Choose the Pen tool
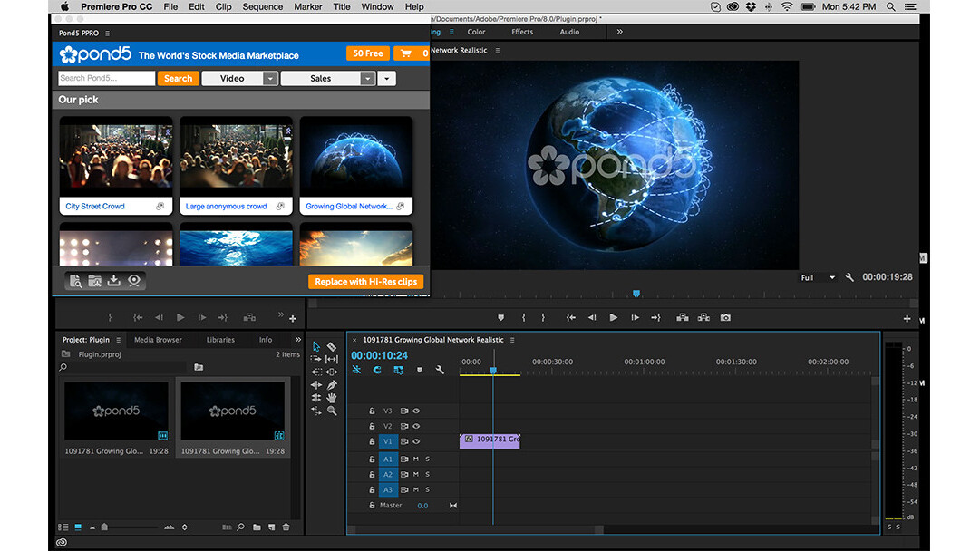The image size is (980, 551). 332,385
